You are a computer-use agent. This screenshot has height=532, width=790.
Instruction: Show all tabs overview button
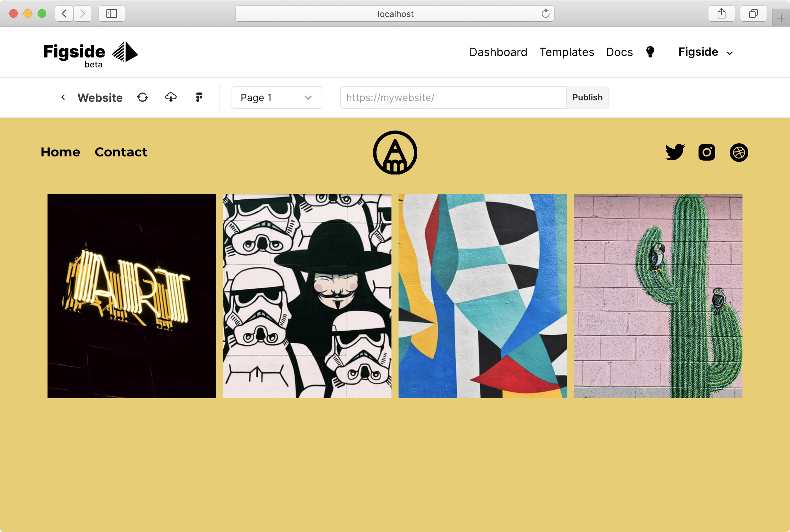[x=753, y=13]
